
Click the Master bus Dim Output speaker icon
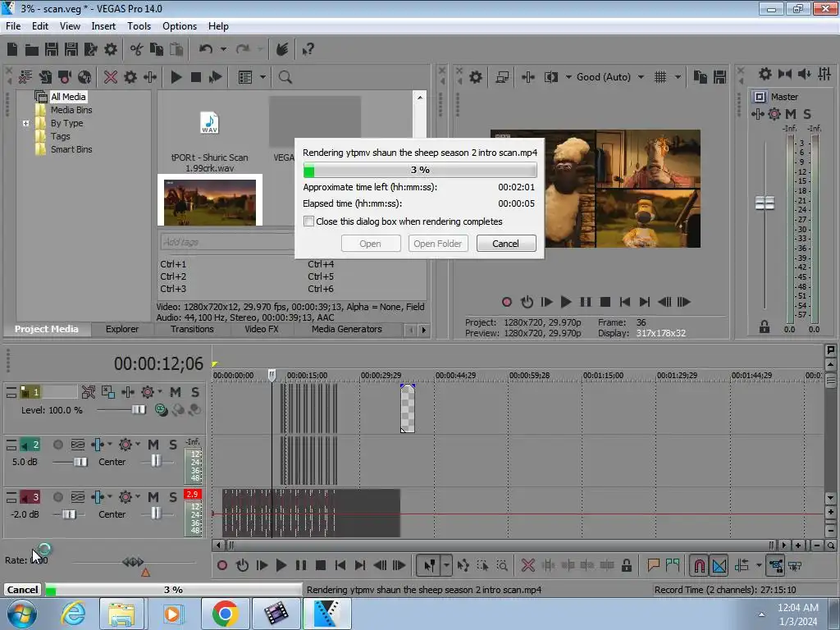point(804,74)
